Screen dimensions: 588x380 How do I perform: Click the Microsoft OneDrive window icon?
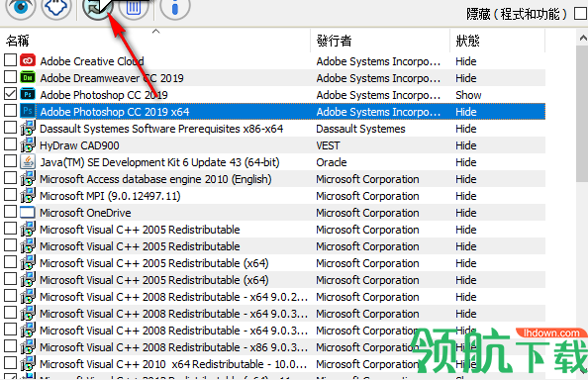click(x=28, y=213)
